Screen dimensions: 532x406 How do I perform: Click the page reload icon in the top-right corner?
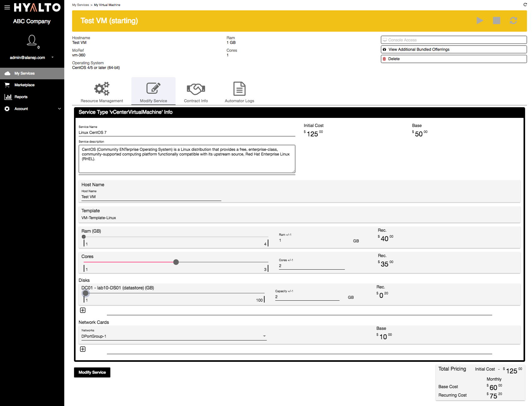point(525,4)
